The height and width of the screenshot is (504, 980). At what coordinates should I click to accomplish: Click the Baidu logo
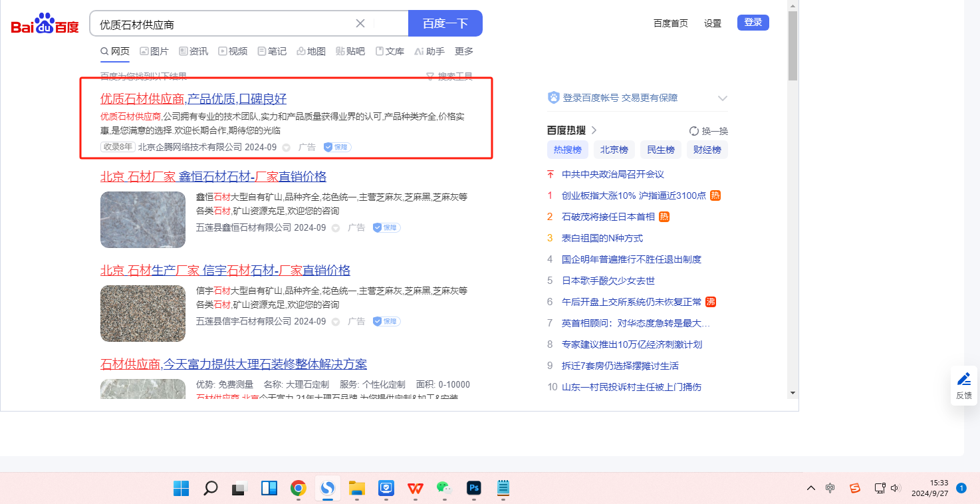click(x=45, y=24)
